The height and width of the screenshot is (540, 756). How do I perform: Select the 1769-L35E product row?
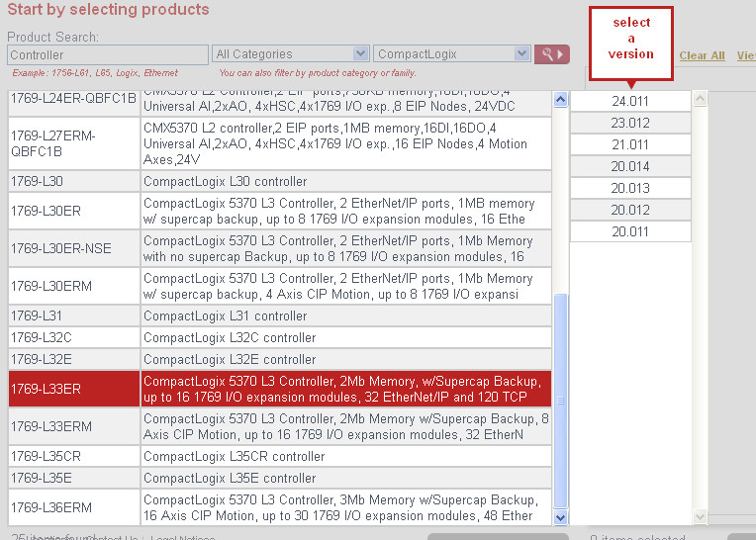(280, 478)
